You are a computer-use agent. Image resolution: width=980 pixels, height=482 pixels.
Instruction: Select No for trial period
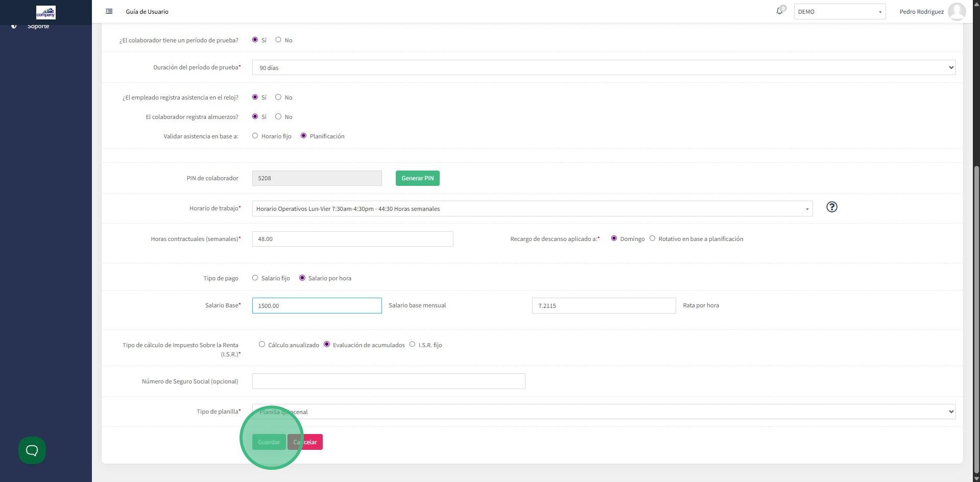(278, 40)
